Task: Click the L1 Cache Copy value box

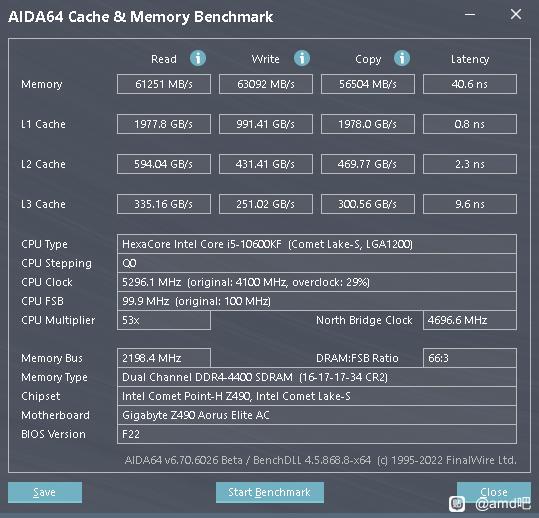Action: (367, 124)
